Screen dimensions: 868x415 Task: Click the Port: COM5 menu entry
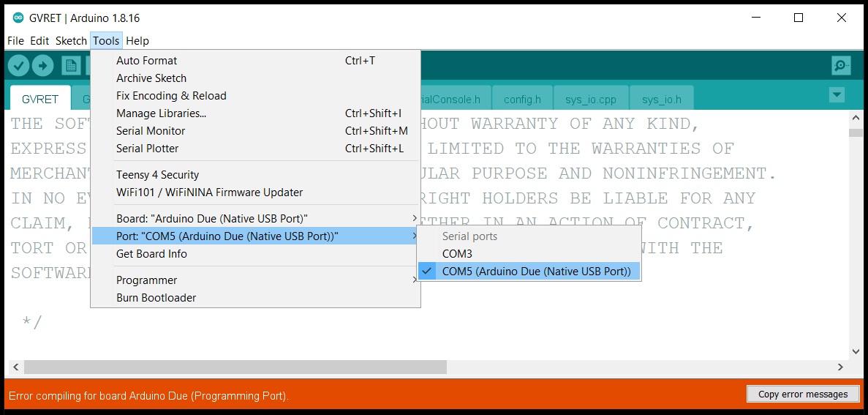255,236
